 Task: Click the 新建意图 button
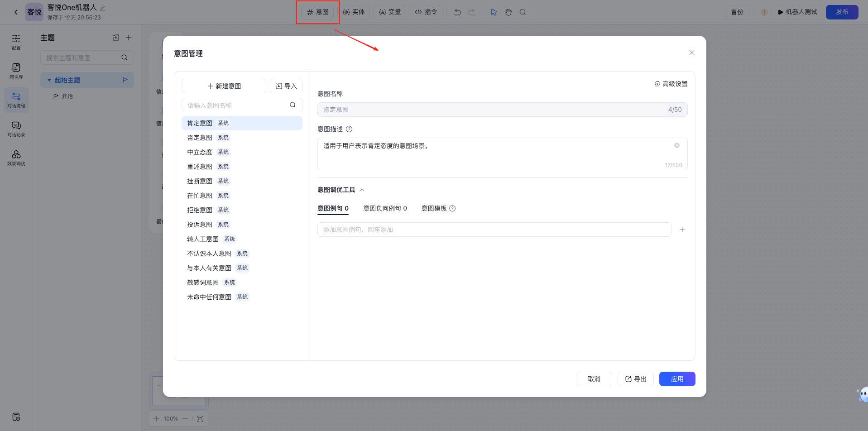pyautogui.click(x=224, y=86)
